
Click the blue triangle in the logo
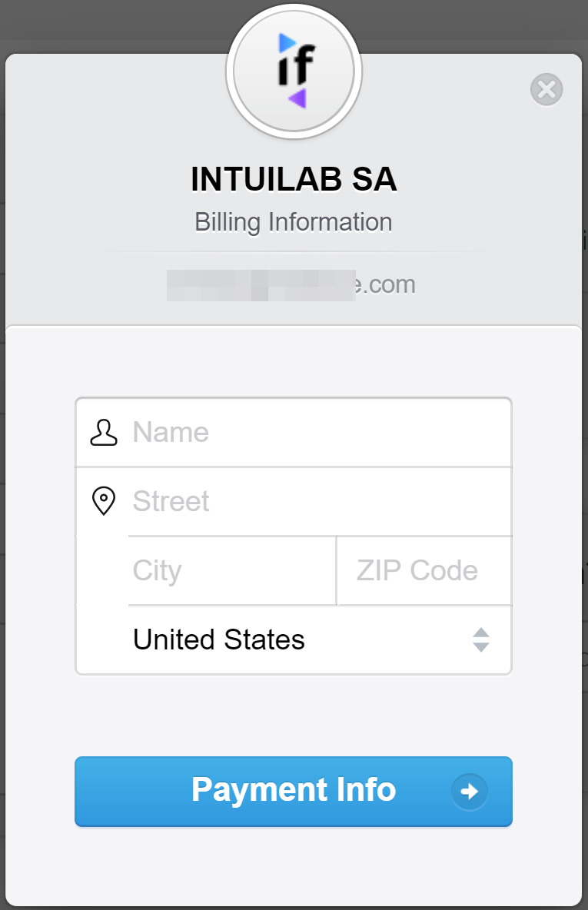pos(287,43)
